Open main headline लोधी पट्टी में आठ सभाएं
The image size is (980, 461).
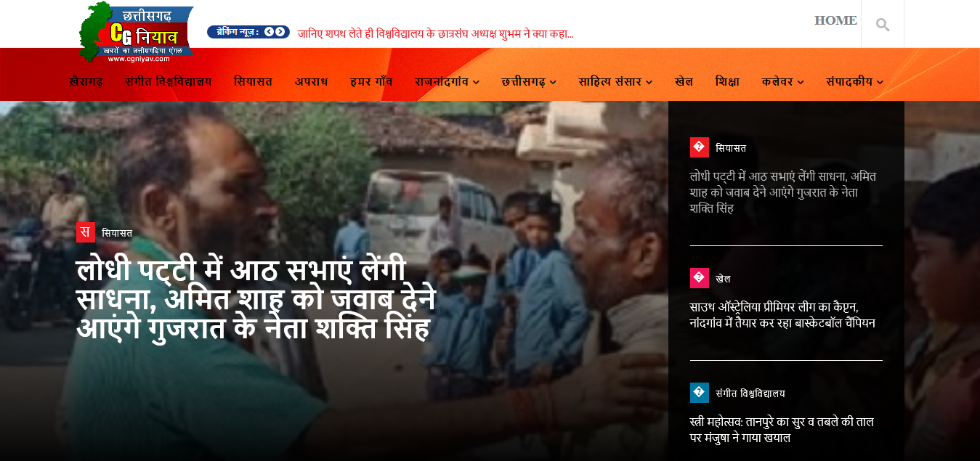click(x=256, y=299)
